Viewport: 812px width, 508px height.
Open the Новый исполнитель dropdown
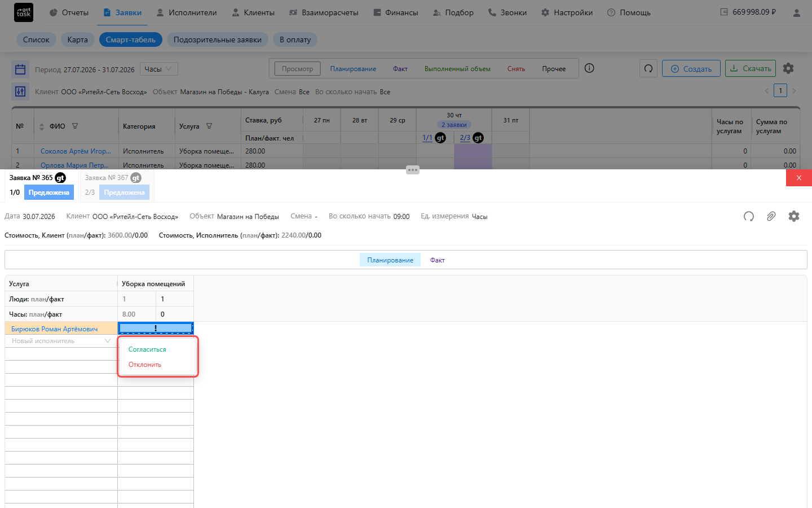[61, 341]
